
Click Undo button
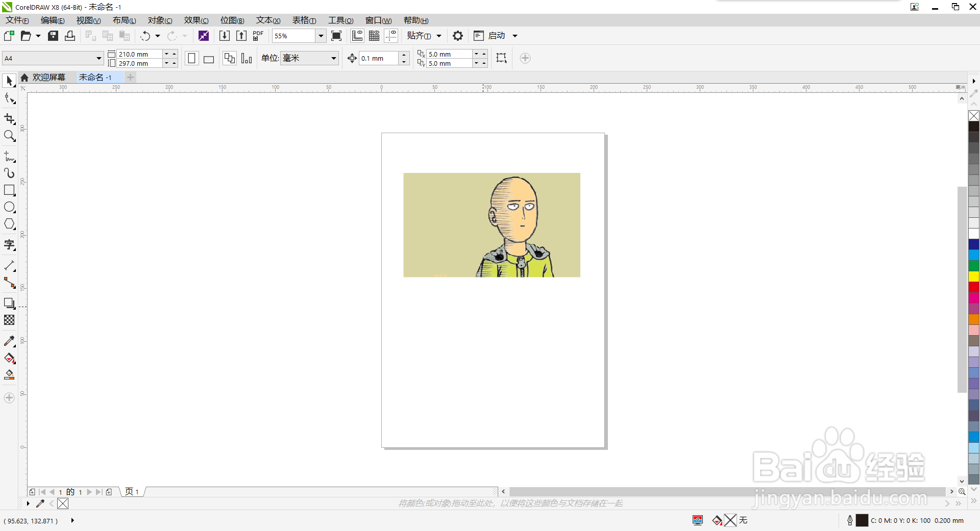coord(145,36)
